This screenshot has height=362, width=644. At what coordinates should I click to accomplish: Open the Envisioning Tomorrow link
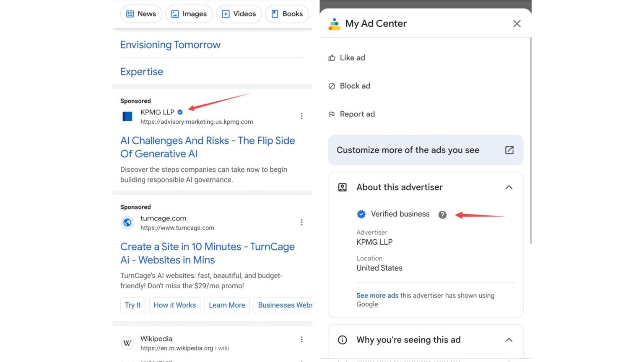point(170,45)
